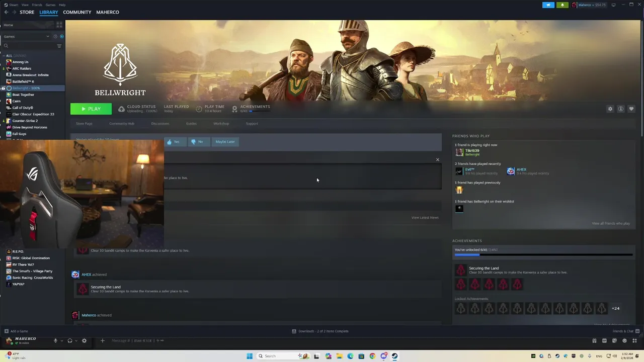
Task: Open the Help menu
Action: (x=62, y=5)
